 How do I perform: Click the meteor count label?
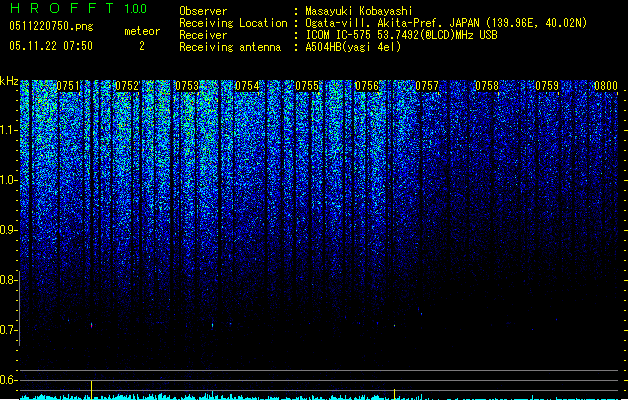pyautogui.click(x=142, y=31)
